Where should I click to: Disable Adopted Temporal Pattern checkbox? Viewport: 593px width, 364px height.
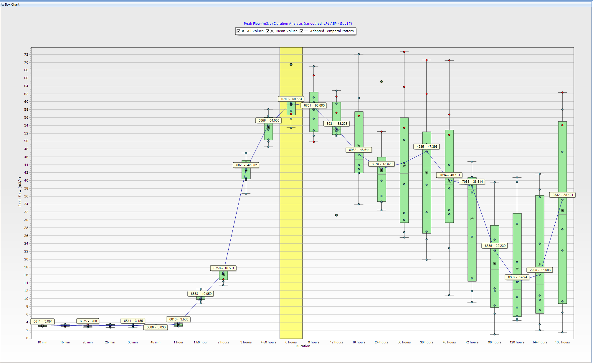301,31
